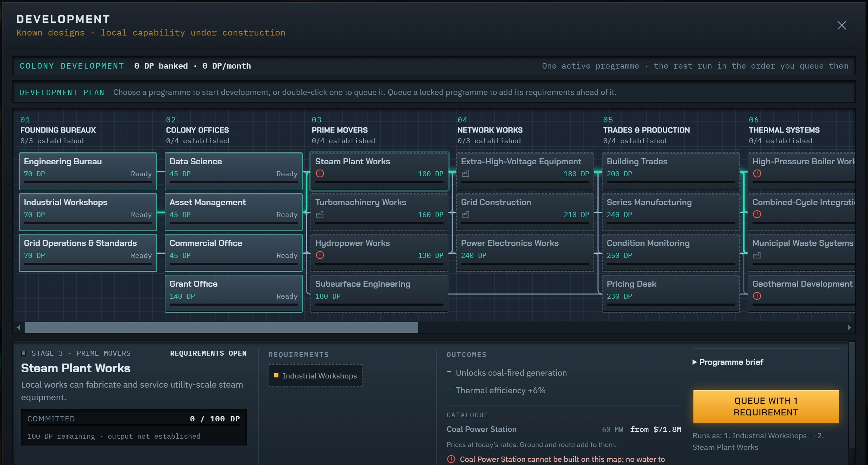
Task: Click the factory icon on Turbomachinery Works
Action: [320, 214]
